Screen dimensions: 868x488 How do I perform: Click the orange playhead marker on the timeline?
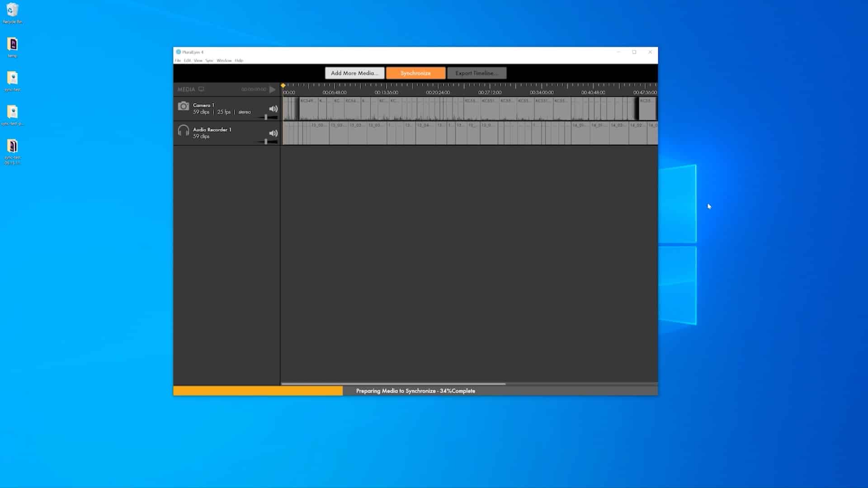click(283, 85)
